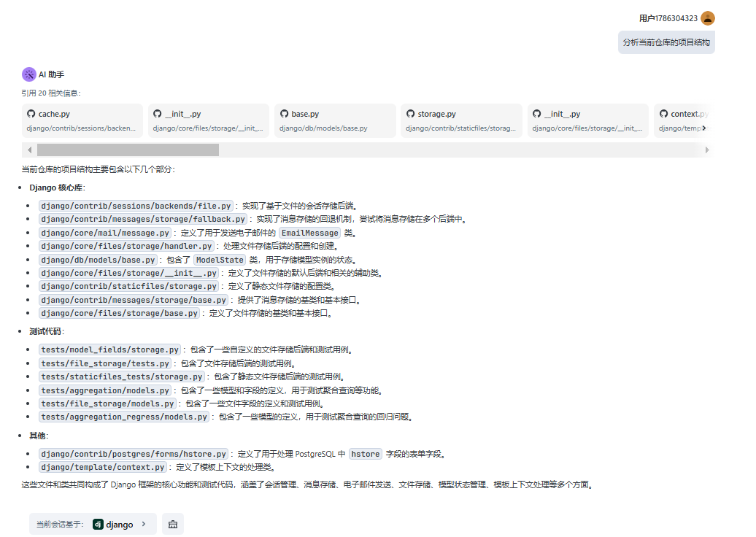Click django/core/files/storage/base.py code path
Viewport: 756px width, 537px height.
point(120,313)
